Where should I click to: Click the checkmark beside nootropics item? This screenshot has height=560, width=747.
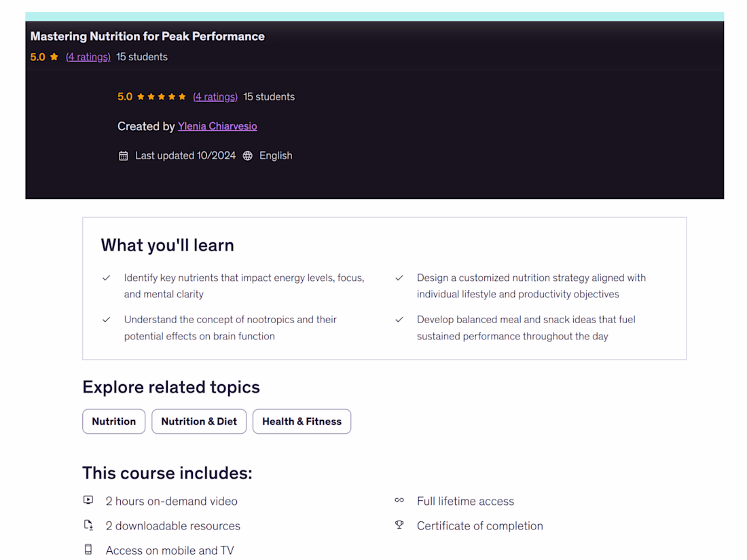[x=106, y=320]
